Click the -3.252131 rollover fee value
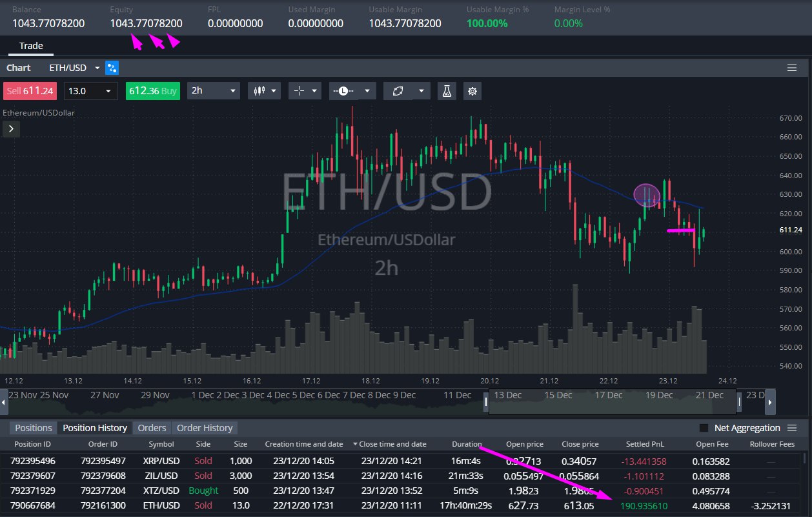 (772, 505)
